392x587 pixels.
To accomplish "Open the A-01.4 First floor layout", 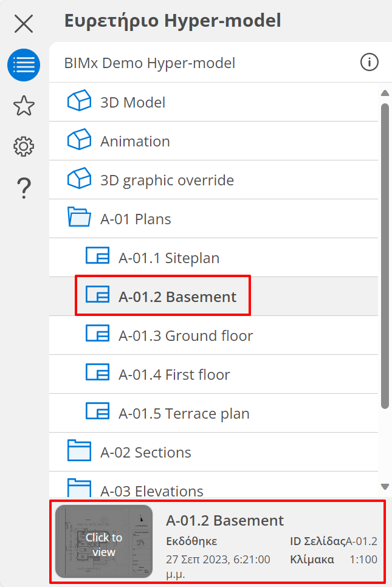I will (x=174, y=374).
